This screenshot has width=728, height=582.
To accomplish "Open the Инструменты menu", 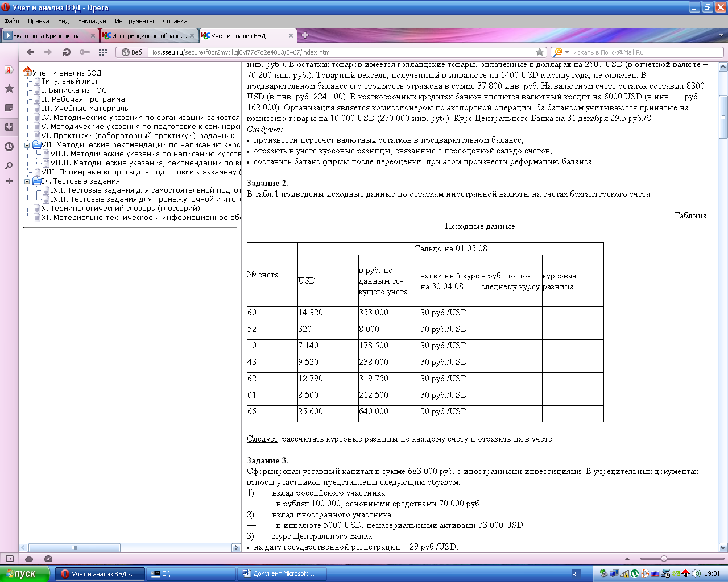I will tap(134, 21).
